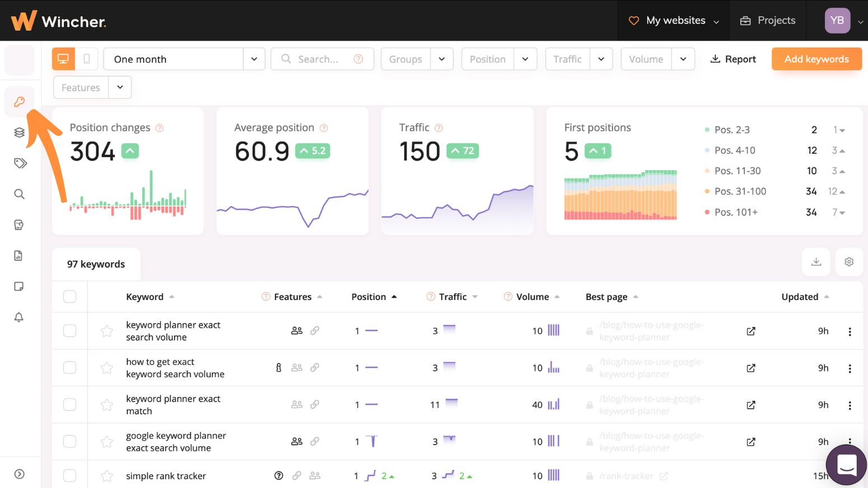Select the header checkbox to choose all keywords

(69, 297)
